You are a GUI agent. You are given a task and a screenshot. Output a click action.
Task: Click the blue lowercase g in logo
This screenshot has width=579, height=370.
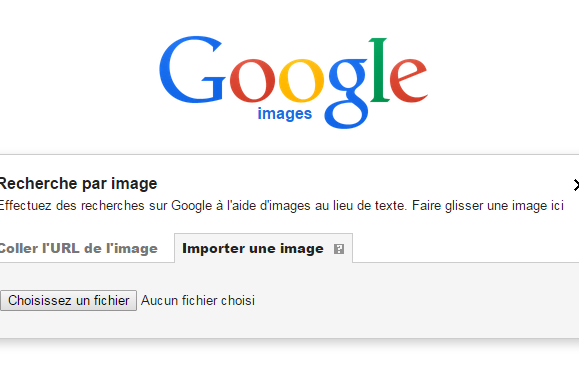click(347, 93)
